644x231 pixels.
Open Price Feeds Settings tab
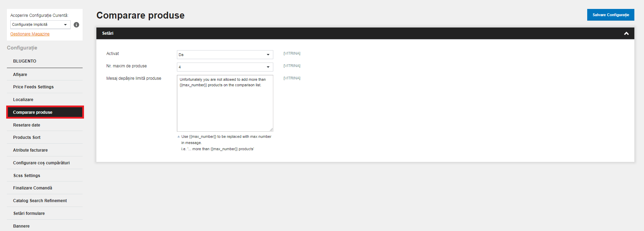(45, 87)
